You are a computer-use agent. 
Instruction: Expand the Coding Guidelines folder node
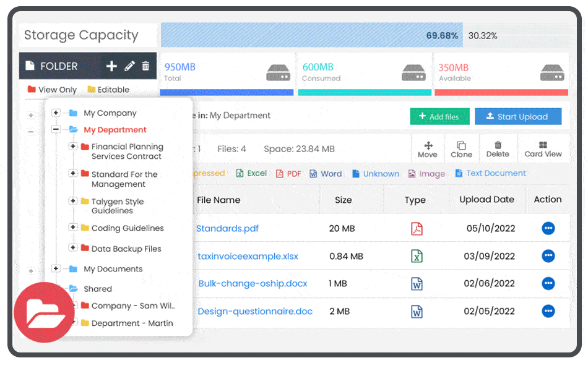[72, 228]
